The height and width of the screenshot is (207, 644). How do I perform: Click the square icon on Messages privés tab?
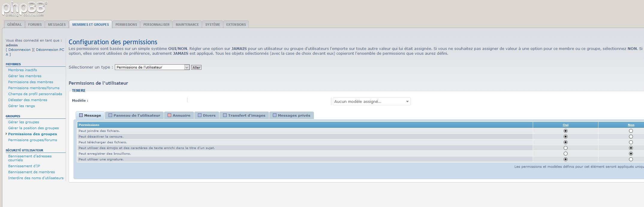pos(275,115)
